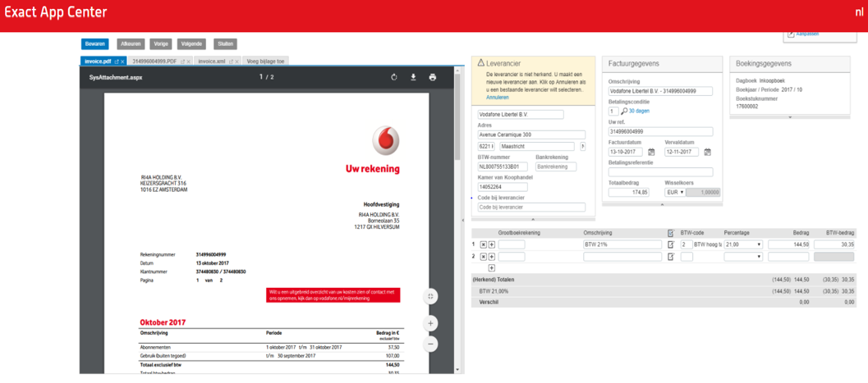The height and width of the screenshot is (383, 868).
Task: Open the Vervaldatum calendar picker
Action: (707, 152)
